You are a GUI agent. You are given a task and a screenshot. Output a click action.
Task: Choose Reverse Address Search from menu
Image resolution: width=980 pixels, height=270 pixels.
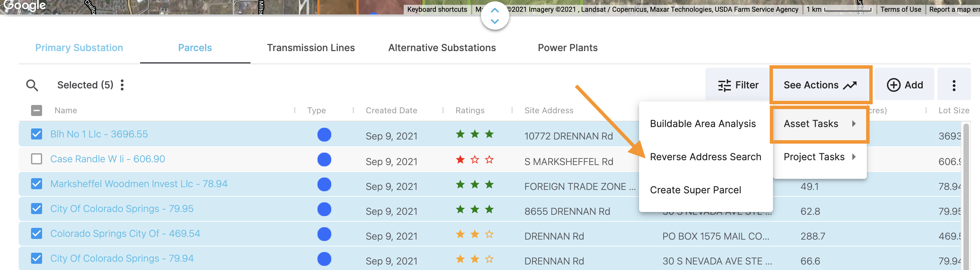click(x=705, y=157)
